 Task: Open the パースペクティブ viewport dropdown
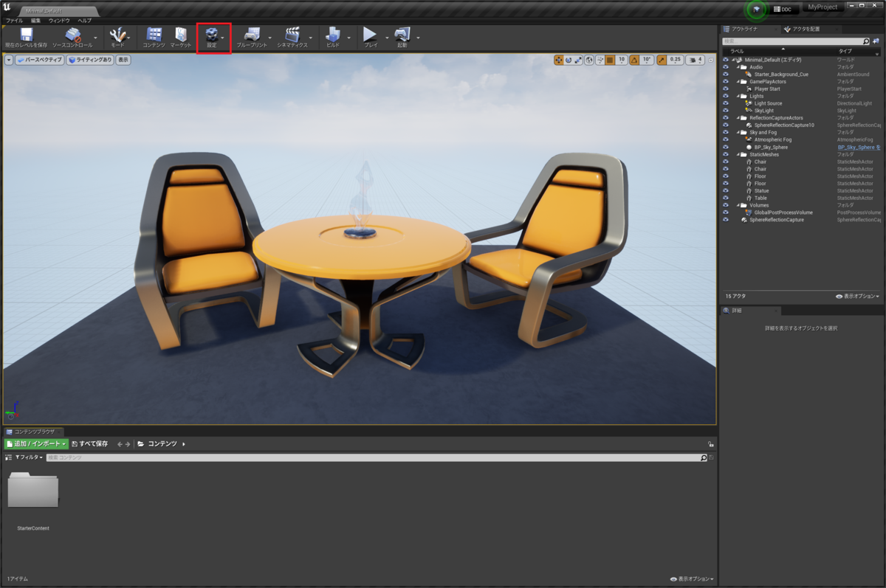[41, 60]
